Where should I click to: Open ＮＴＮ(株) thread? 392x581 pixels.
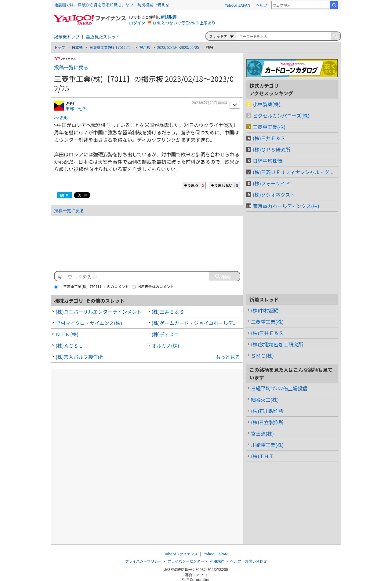coord(67,334)
